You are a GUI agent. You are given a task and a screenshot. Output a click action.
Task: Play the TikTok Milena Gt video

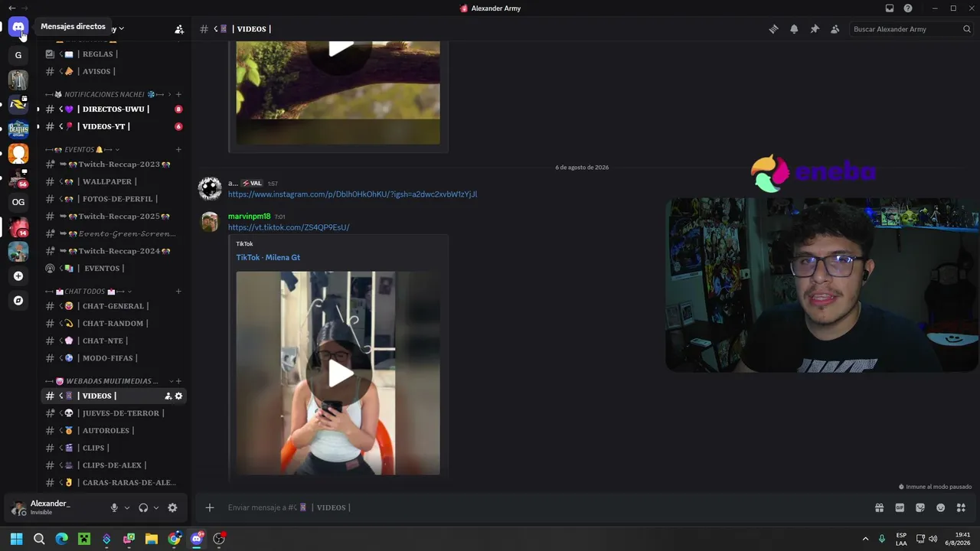tap(340, 374)
